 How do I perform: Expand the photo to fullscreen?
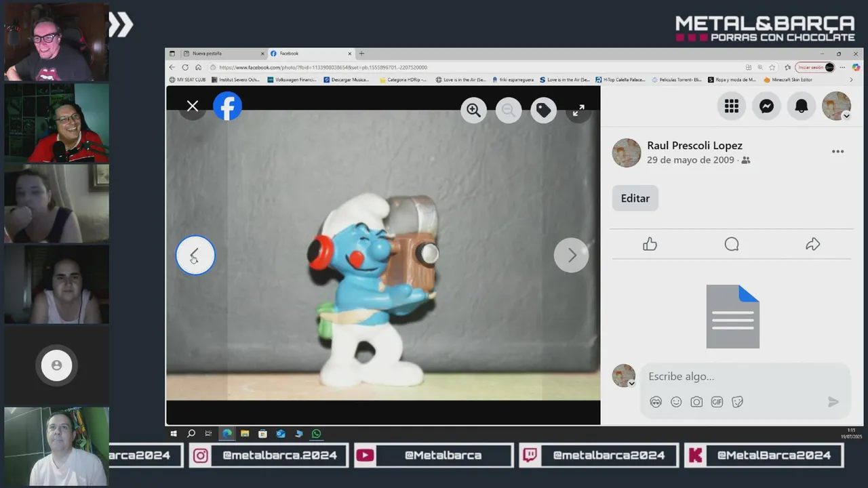[x=578, y=110]
